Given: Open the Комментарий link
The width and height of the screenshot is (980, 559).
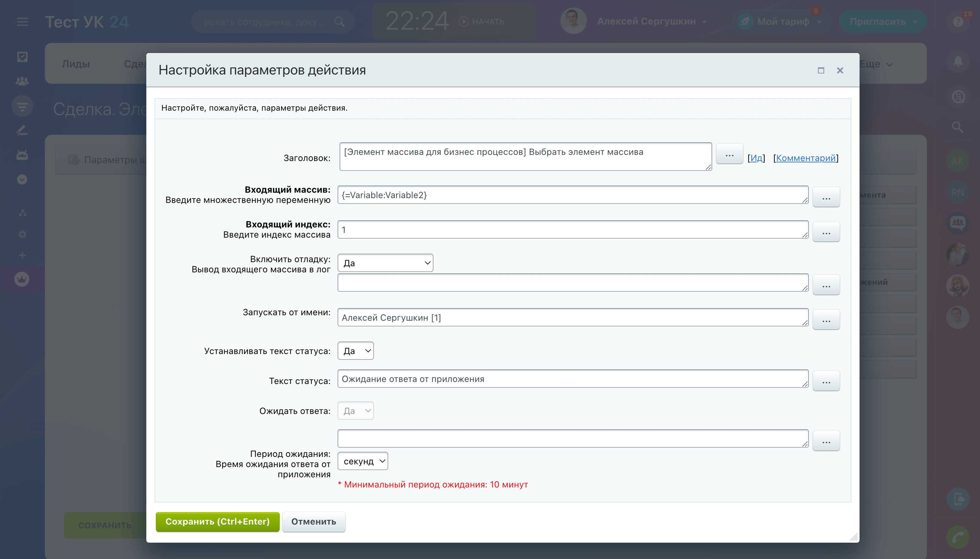Looking at the screenshot, I should [805, 158].
